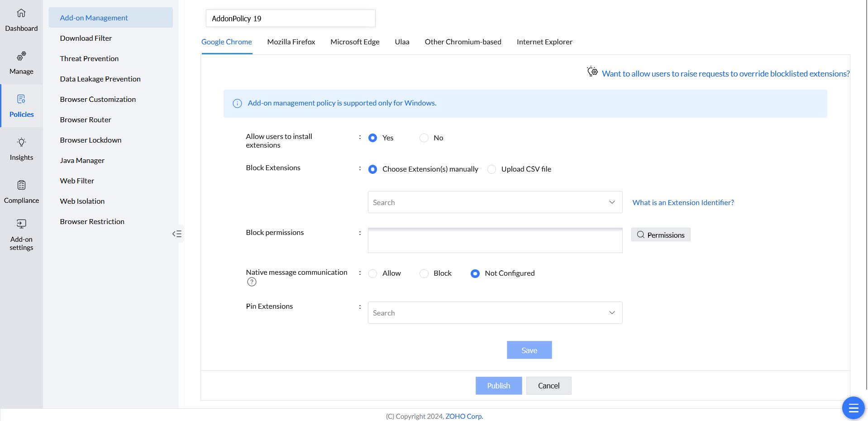Click the Native message help icon
The width and height of the screenshot is (868, 421).
click(x=252, y=282)
